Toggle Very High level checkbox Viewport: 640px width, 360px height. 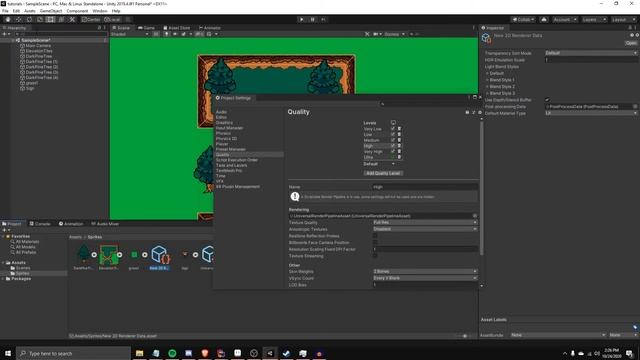coord(393,151)
